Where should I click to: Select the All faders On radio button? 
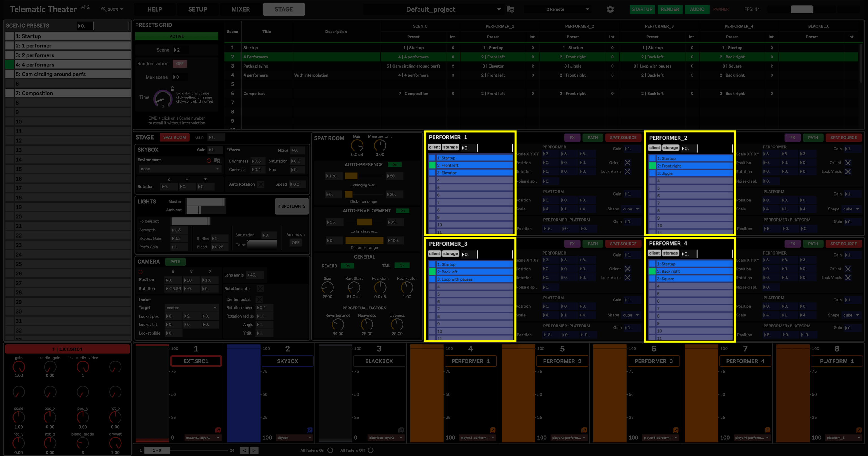click(x=330, y=450)
